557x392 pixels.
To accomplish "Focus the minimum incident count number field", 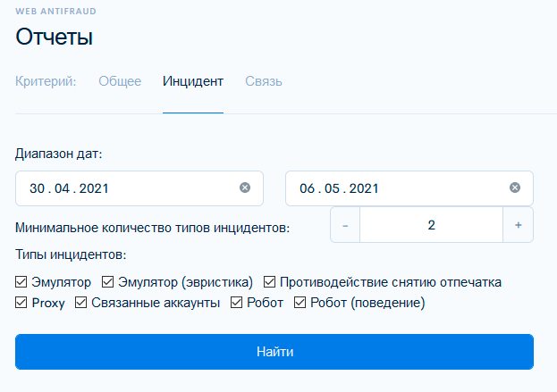I will click(x=431, y=225).
